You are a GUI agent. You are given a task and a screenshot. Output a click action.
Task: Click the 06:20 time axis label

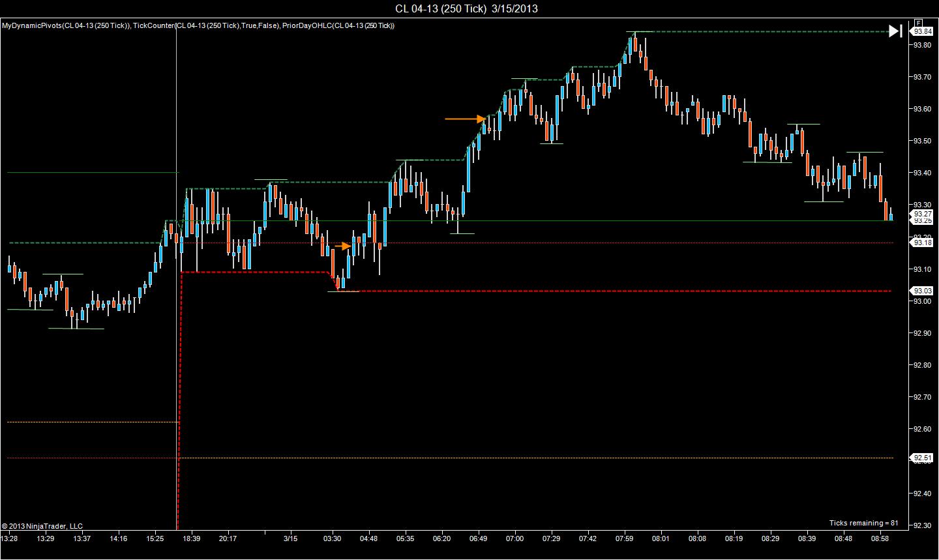442,539
